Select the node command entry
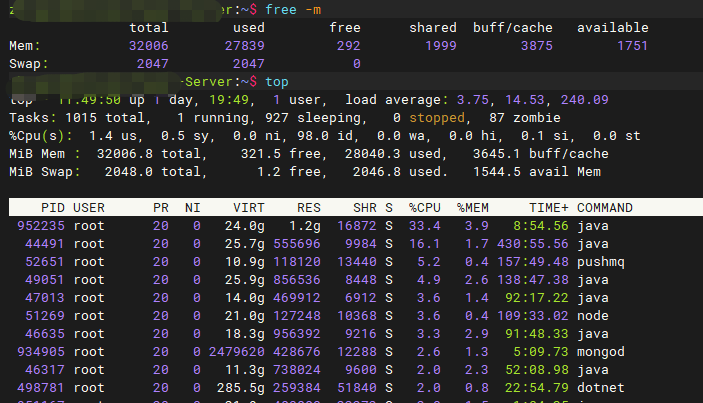Viewport: 703px width, 403px height. click(593, 316)
